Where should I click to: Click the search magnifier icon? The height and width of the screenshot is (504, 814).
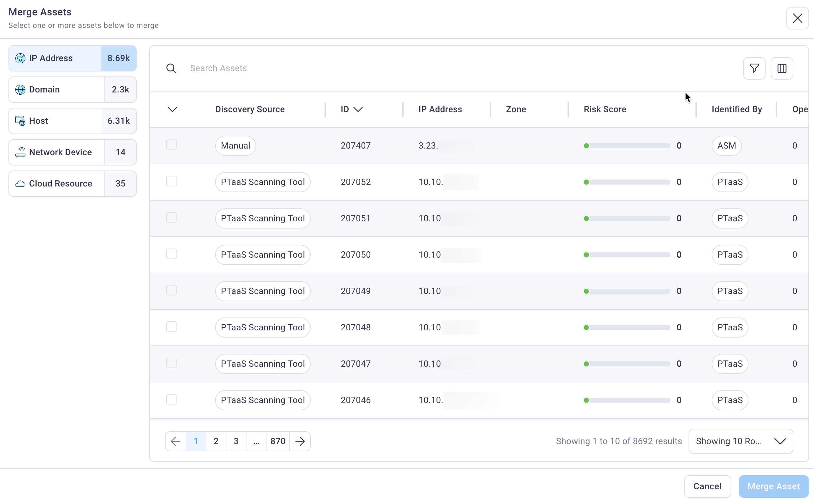(x=171, y=68)
